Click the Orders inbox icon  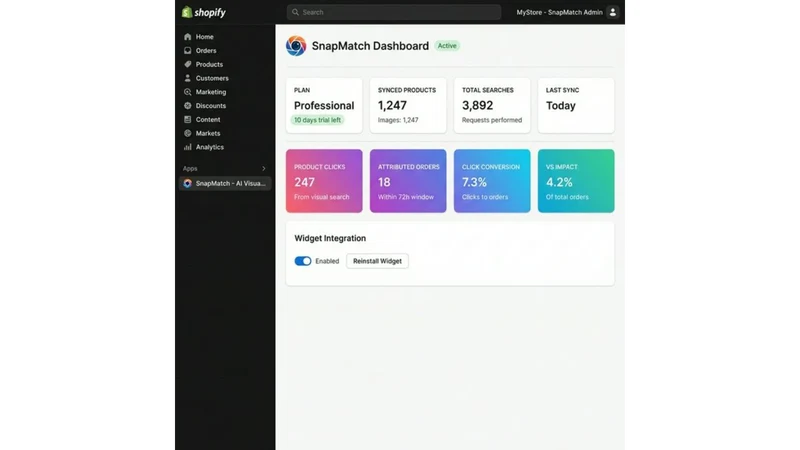tap(188, 51)
